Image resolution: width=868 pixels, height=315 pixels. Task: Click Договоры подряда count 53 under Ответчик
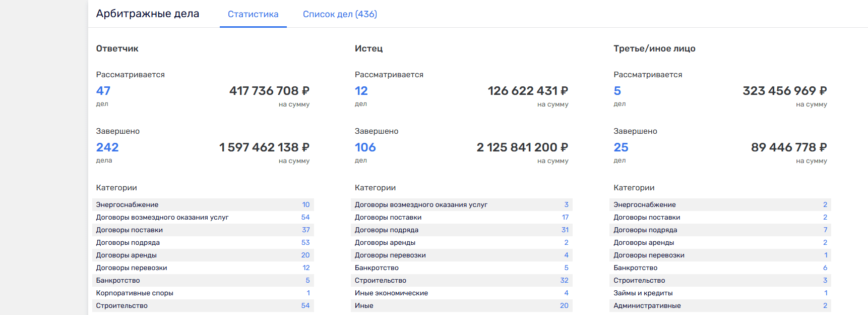click(305, 242)
